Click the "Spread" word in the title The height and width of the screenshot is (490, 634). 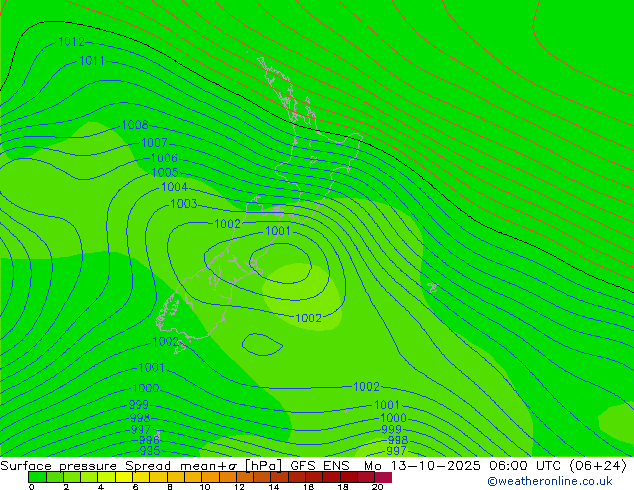tap(148, 466)
